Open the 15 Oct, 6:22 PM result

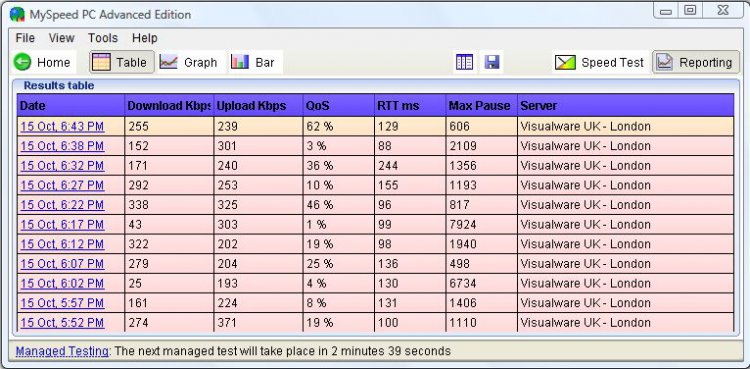click(x=62, y=205)
